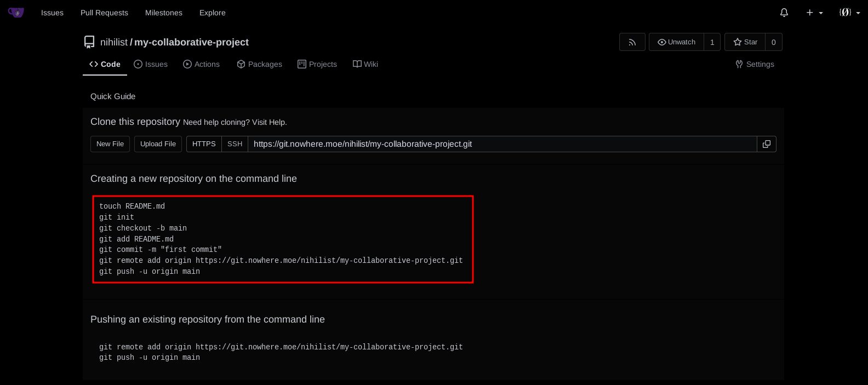Viewport: 868px width, 385px height.
Task: Select HTTPS clone protocol
Action: [204, 144]
